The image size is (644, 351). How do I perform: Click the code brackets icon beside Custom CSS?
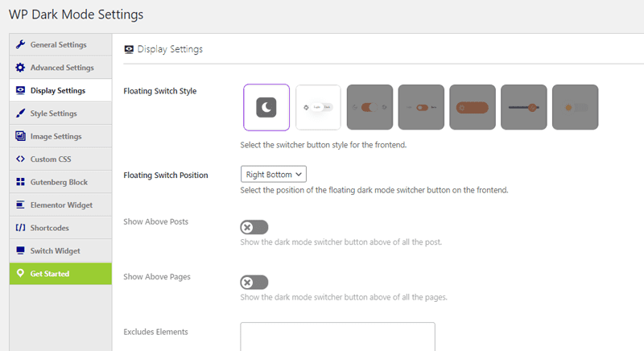point(20,159)
